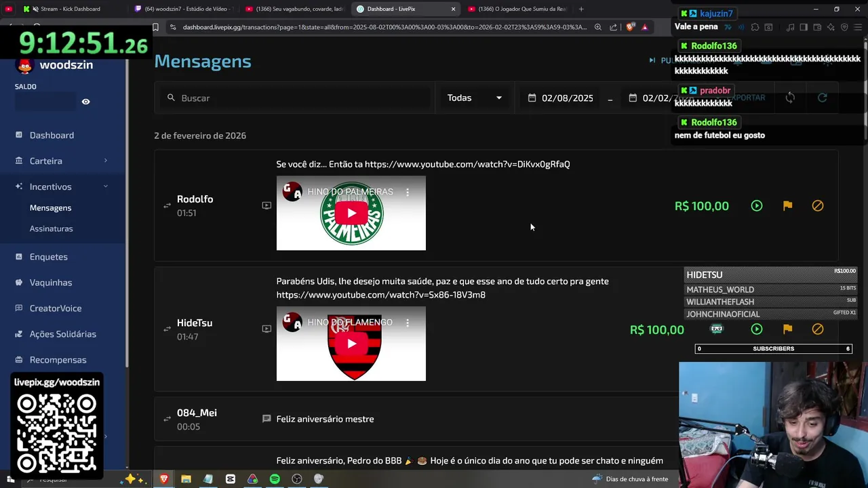This screenshot has width=868, height=488.
Task: Click the Dashboard sidebar grid icon
Action: [x=19, y=135]
